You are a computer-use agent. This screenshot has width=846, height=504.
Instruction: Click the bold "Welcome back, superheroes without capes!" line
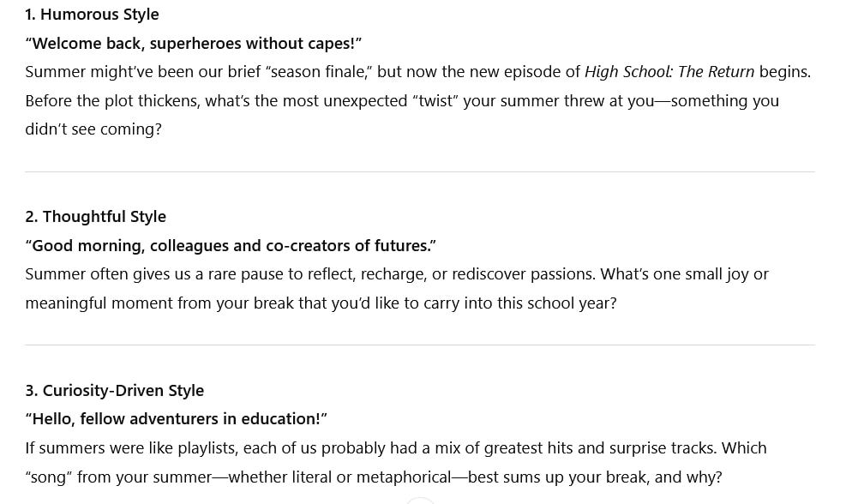click(x=193, y=44)
